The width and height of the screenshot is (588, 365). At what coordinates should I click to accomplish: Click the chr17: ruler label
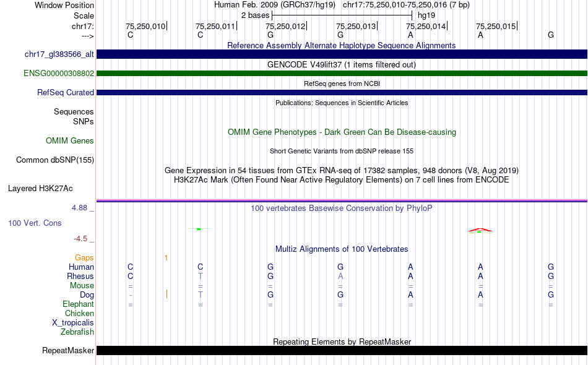[x=82, y=26]
